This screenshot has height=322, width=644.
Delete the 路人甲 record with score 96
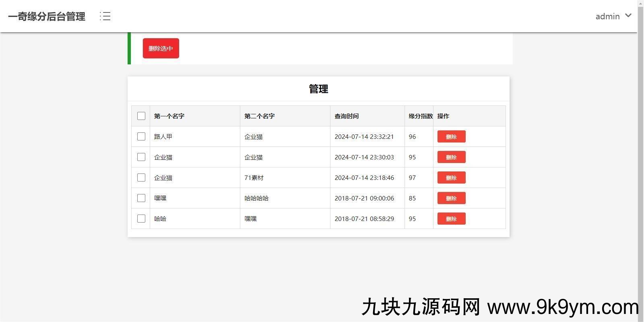point(451,136)
